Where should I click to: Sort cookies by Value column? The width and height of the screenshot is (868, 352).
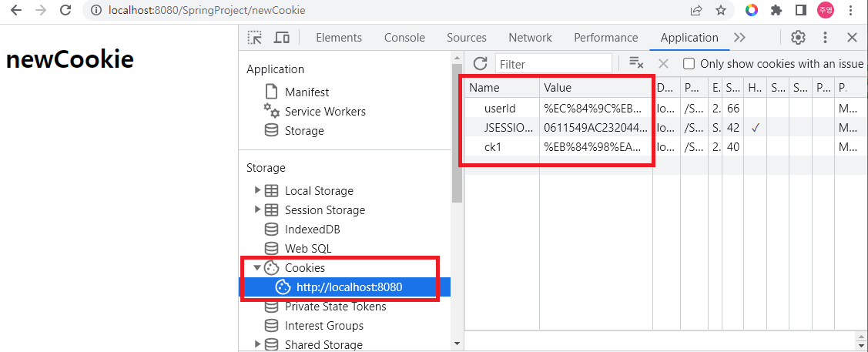pos(596,88)
